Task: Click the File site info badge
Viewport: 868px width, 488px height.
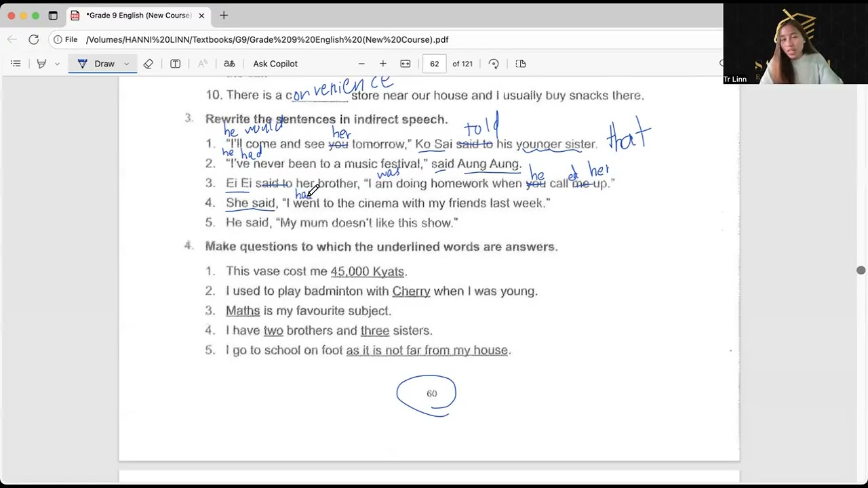Action: tap(66, 39)
